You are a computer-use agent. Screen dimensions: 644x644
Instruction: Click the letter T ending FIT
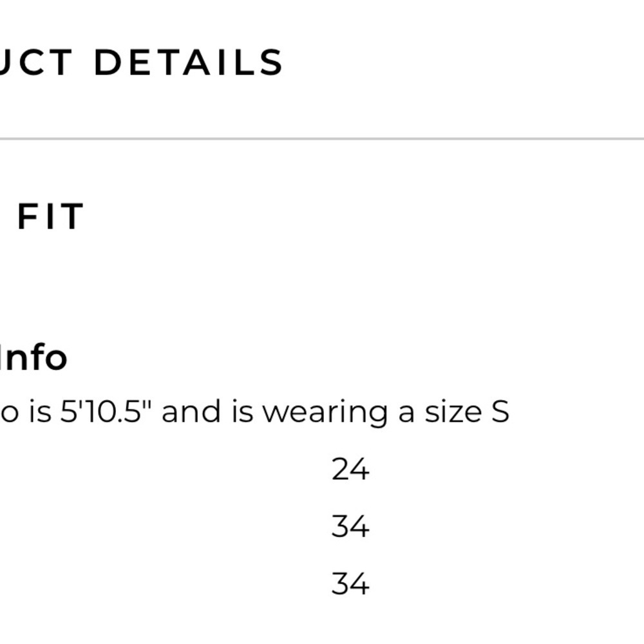(73, 216)
